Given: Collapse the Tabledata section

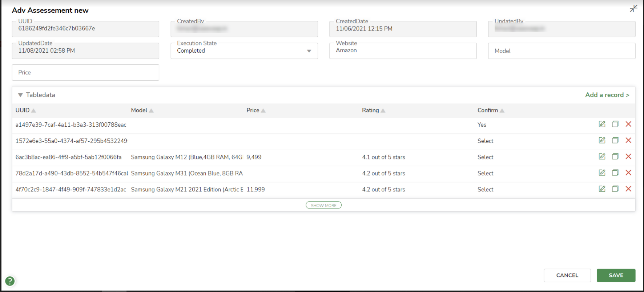Looking at the screenshot, I should coord(20,95).
